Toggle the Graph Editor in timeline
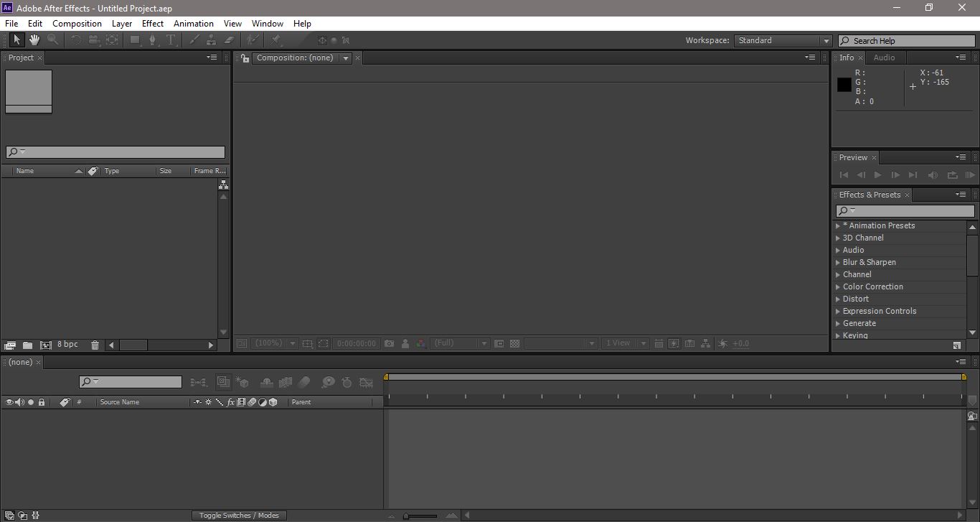This screenshot has width=980, height=522. tap(367, 383)
